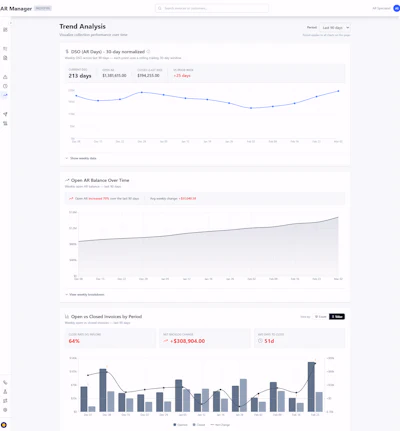Open the user avatar in top right
Image resolution: width=400 pixels, height=431 pixels.
[397, 8]
